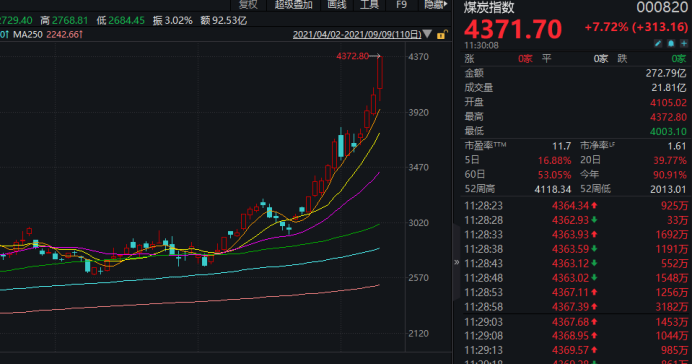The image size is (693, 364).
Task: Click the plus icon to add to watchlist
Action: click(684, 43)
